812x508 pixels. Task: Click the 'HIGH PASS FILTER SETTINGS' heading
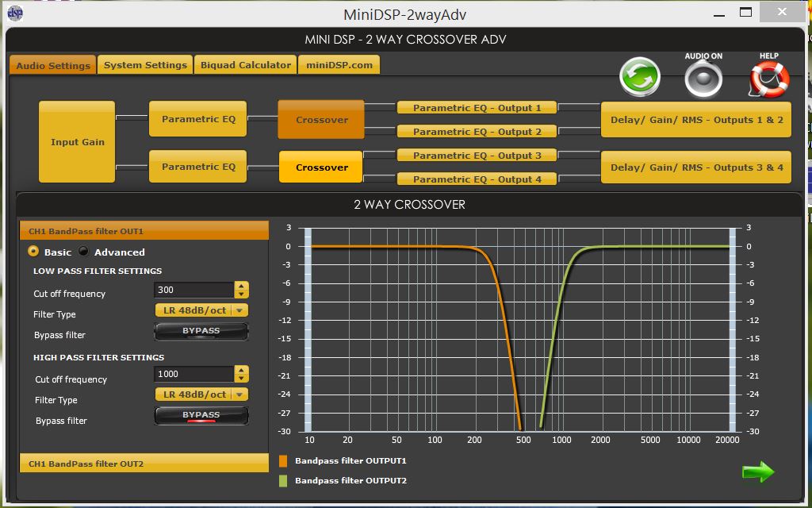click(98, 357)
